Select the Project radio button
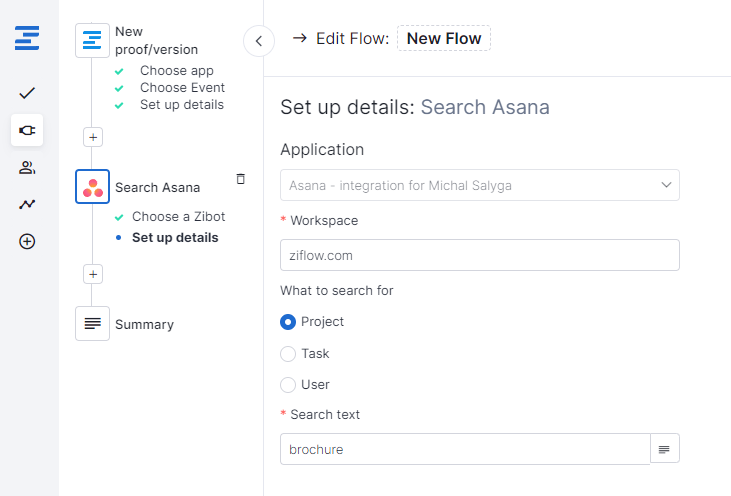The height and width of the screenshot is (496, 731). tap(288, 322)
